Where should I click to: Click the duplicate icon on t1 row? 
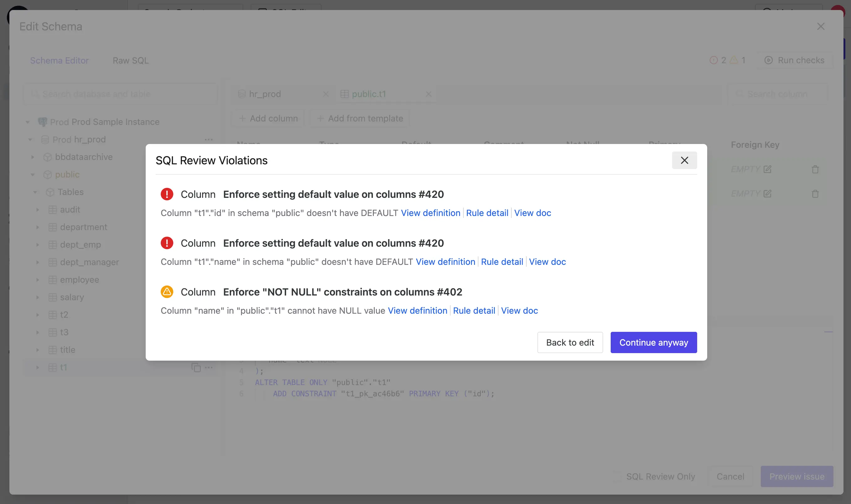196,368
